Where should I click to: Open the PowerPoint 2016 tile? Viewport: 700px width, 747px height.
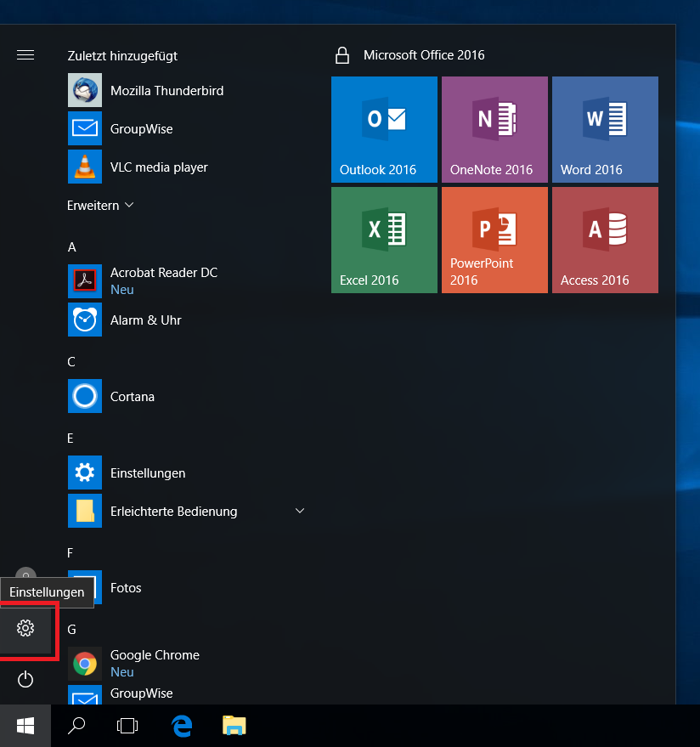(x=494, y=240)
